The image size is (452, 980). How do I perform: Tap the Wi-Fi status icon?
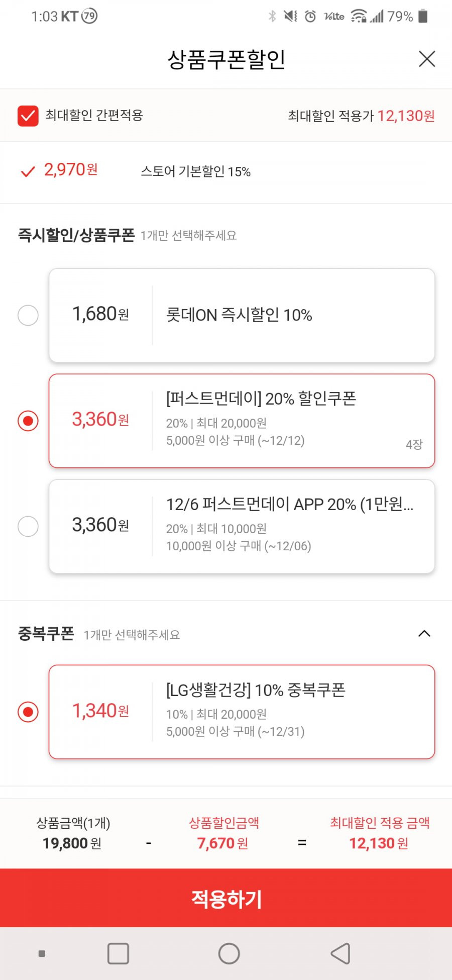point(359,16)
